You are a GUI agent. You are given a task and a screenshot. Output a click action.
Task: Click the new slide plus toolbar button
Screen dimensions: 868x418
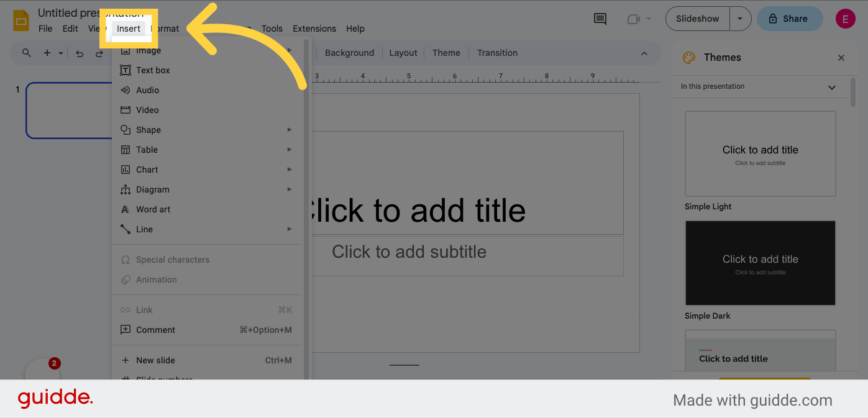(x=47, y=53)
